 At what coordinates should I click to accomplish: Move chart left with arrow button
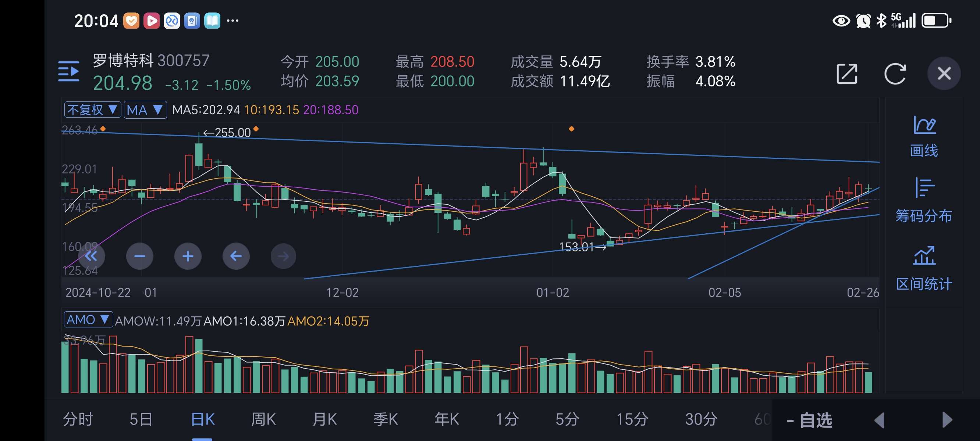pos(236,256)
